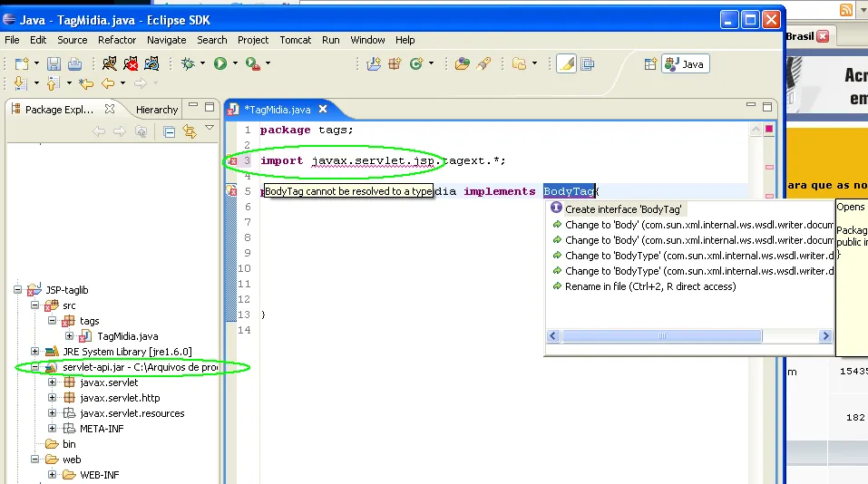
Task: Stop Tomcat with the red-X cat icon
Action: [131, 63]
